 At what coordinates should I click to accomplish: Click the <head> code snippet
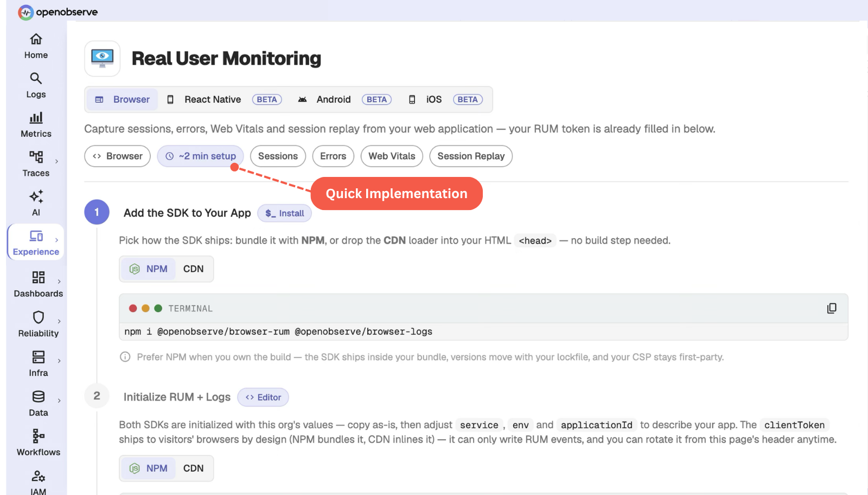point(535,240)
